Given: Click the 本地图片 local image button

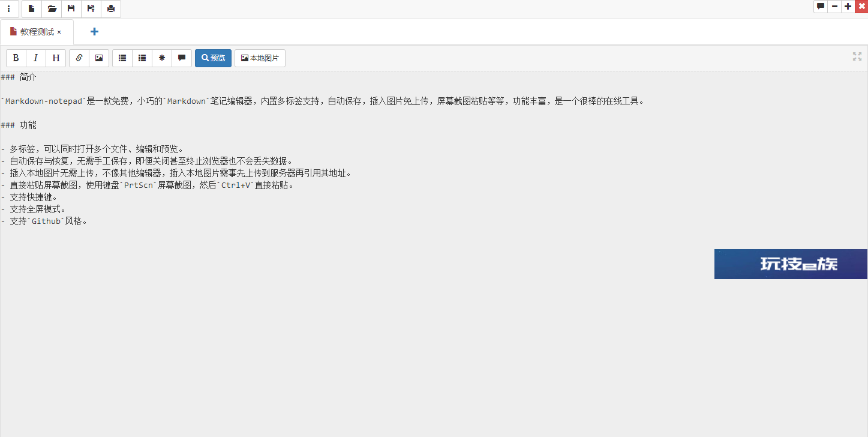Looking at the screenshot, I should (260, 58).
